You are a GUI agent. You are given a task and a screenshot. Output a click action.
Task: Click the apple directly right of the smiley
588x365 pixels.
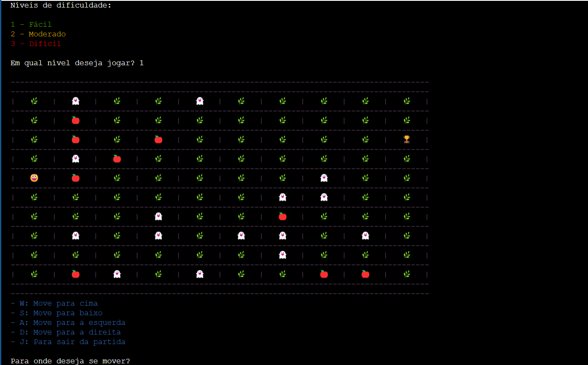pyautogui.click(x=76, y=178)
